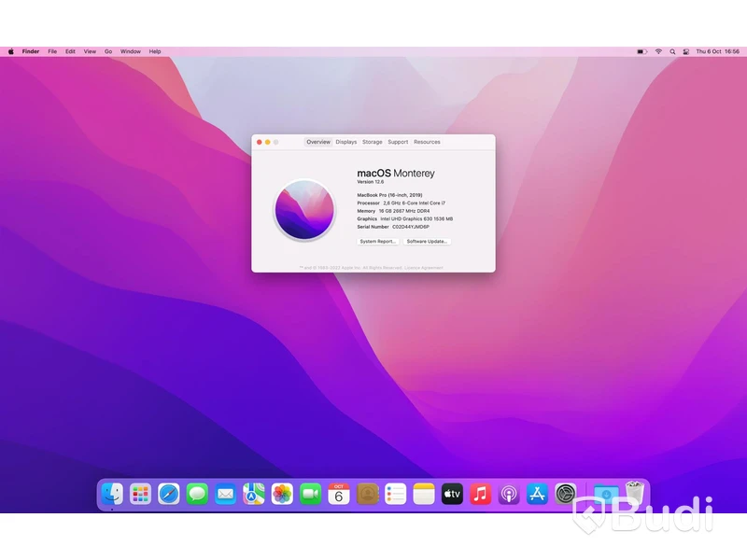Open Photos app in Dock
This screenshot has height=560, width=747.
click(x=282, y=494)
